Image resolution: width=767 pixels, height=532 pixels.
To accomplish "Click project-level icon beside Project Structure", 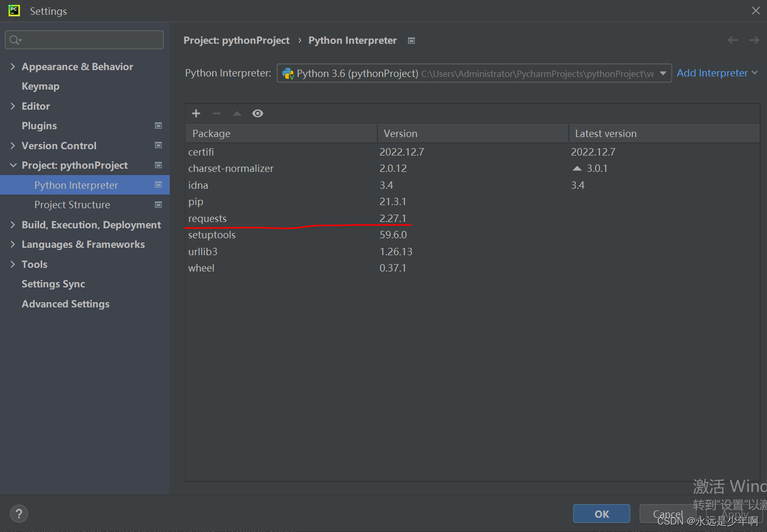I will (158, 205).
